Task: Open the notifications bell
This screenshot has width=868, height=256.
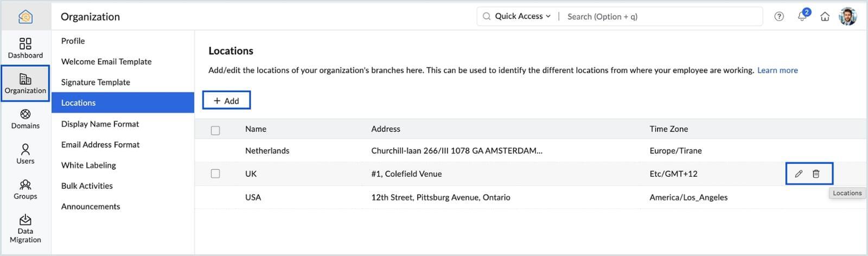Action: coord(802,16)
